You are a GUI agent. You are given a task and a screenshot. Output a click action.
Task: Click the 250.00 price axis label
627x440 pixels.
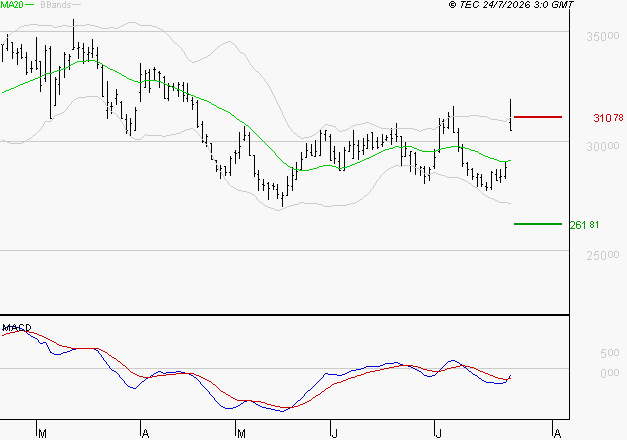coord(603,255)
